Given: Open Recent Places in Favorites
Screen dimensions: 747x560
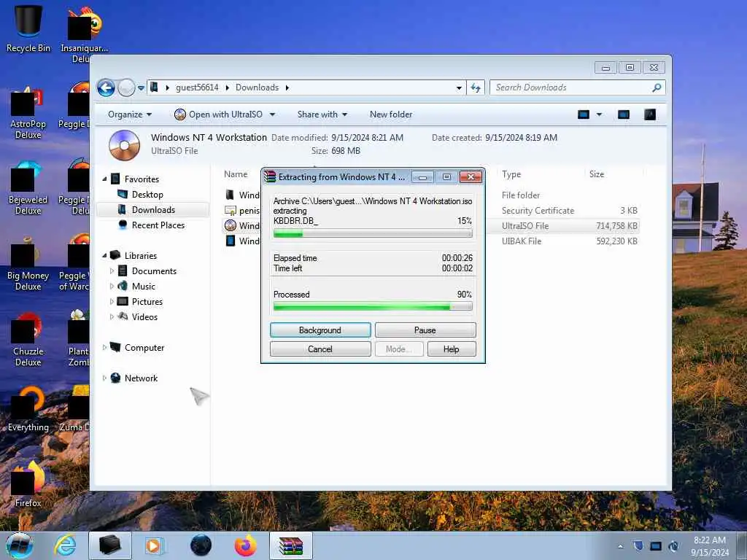Looking at the screenshot, I should [158, 225].
